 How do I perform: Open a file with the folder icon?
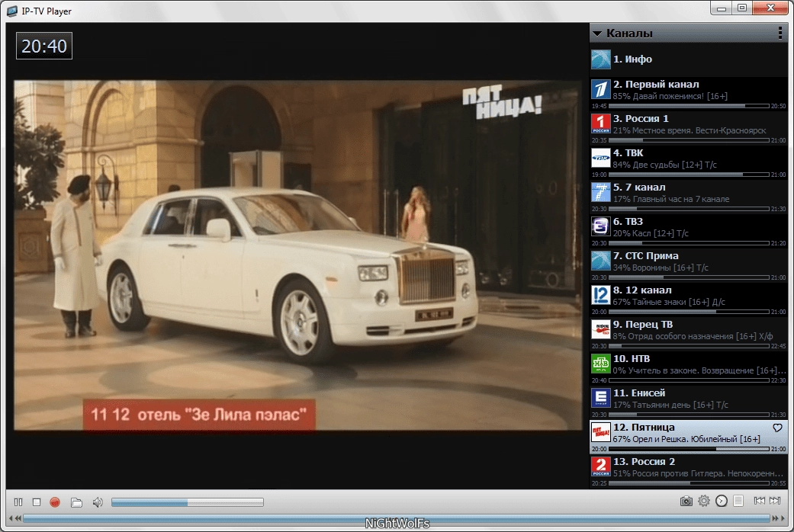pyautogui.click(x=76, y=502)
